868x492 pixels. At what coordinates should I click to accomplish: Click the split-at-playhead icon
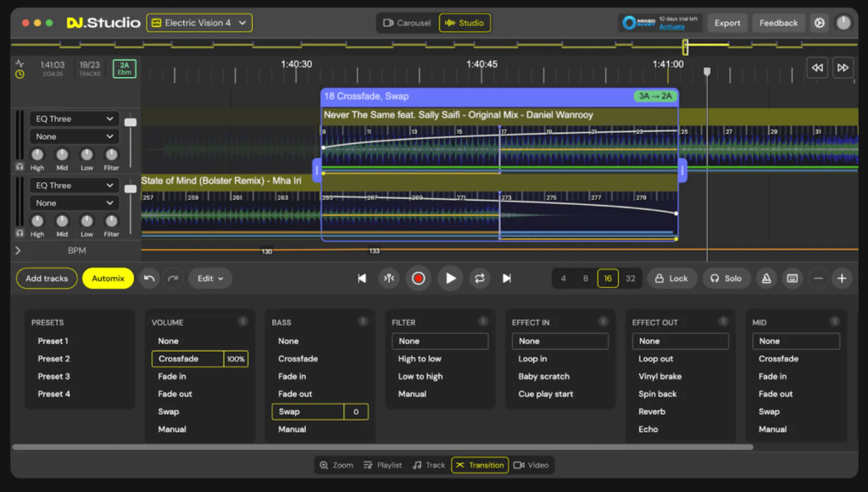tap(389, 278)
